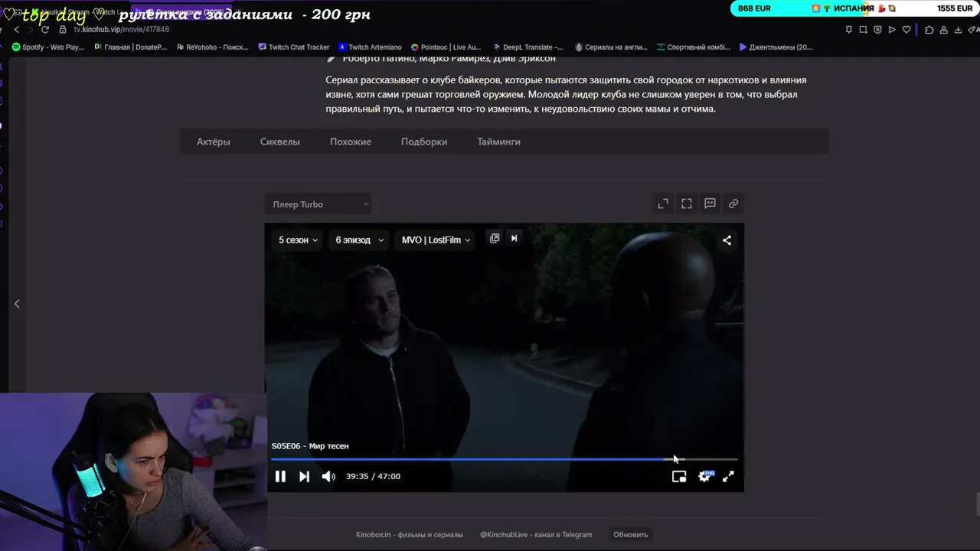The height and width of the screenshot is (551, 980).
Task: Enable picture-in-picture mode
Action: 679,477
